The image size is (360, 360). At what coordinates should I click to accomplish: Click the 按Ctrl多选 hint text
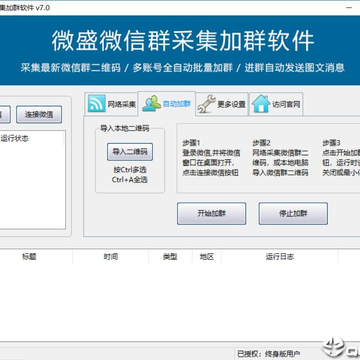pos(130,170)
